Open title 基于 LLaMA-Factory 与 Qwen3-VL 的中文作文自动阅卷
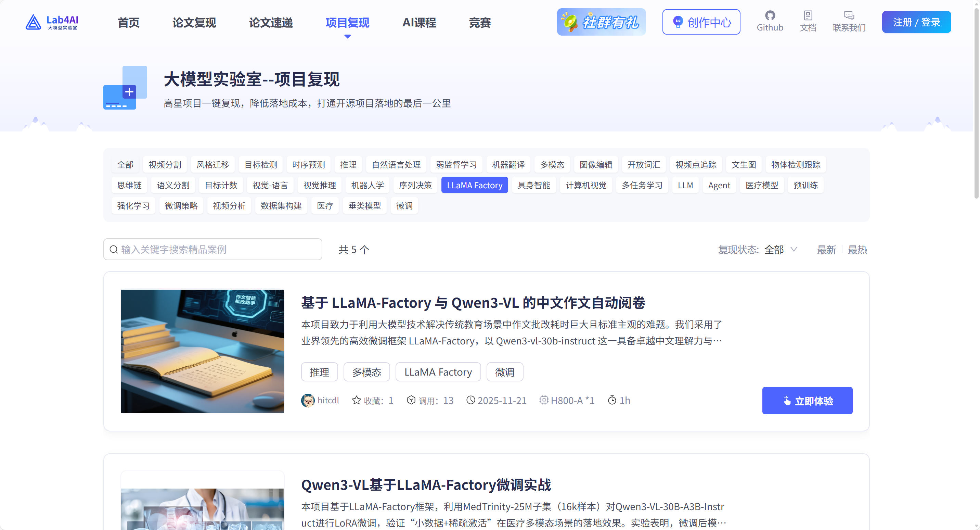 point(473,303)
